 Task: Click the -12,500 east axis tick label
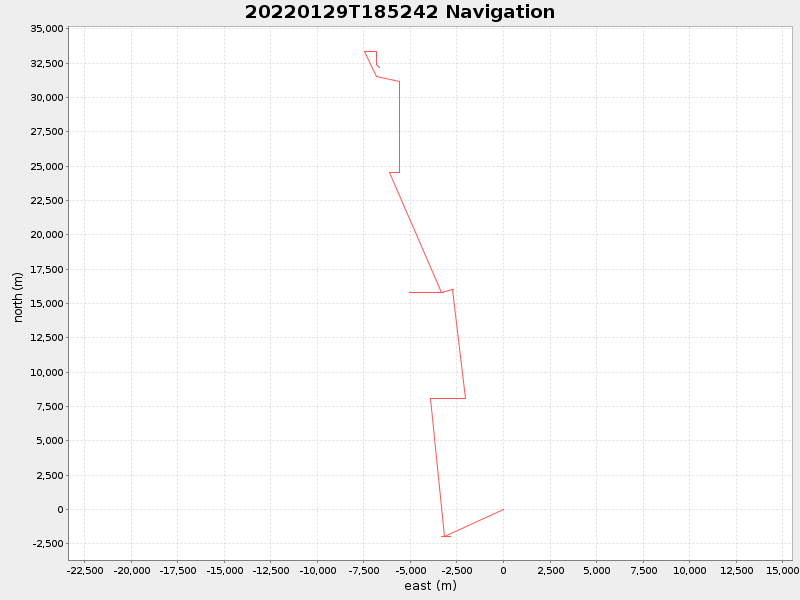(x=271, y=570)
